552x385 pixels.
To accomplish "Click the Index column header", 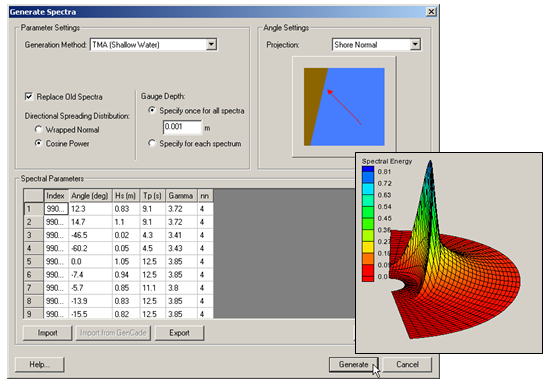I will coord(56,196).
